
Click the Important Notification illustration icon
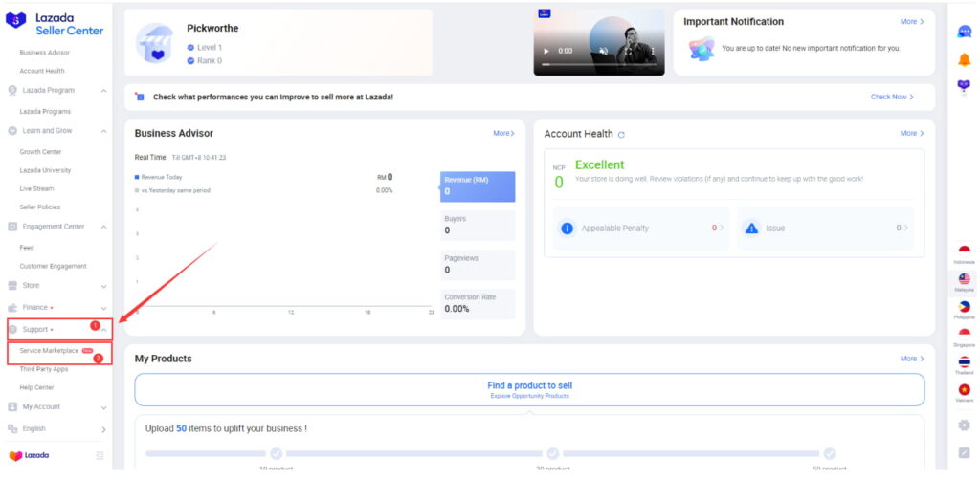[x=702, y=48]
